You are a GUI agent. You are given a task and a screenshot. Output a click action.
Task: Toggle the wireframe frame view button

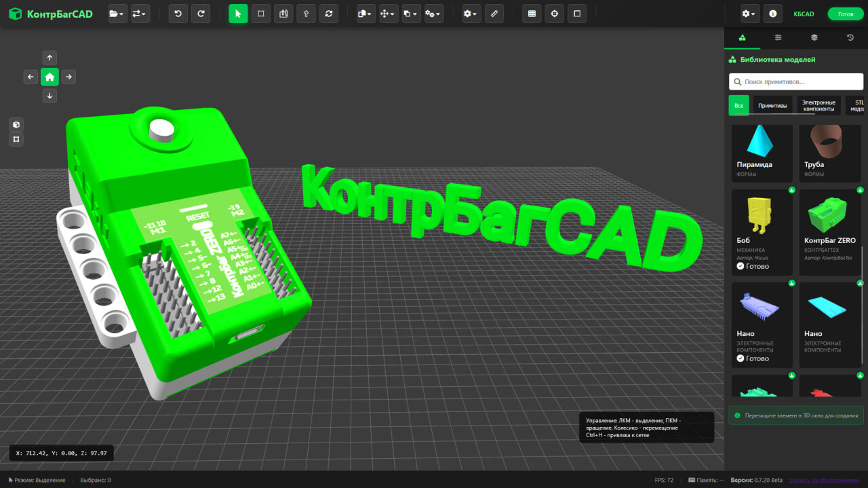click(x=17, y=139)
